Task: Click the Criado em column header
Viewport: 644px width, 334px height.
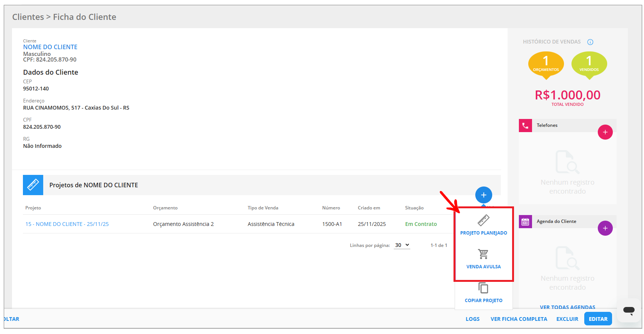Action: (x=369, y=208)
